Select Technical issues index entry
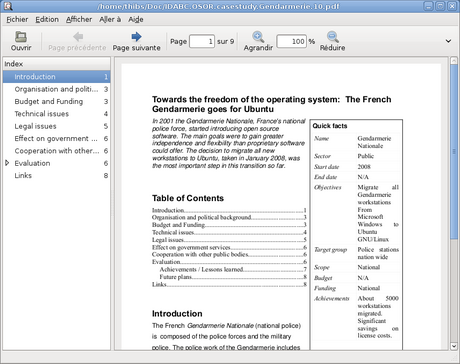Viewport: 460px width, 364px height. (x=57, y=114)
